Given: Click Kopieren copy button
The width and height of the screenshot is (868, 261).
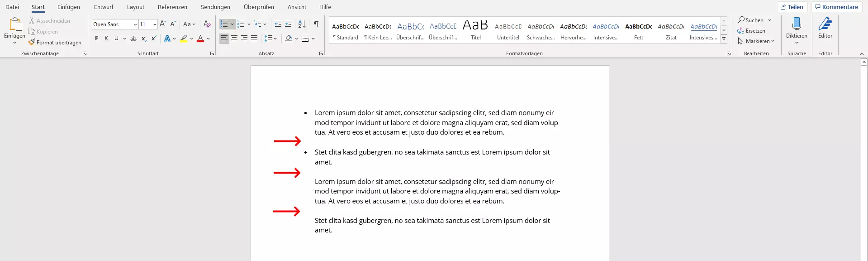Looking at the screenshot, I should [x=43, y=31].
